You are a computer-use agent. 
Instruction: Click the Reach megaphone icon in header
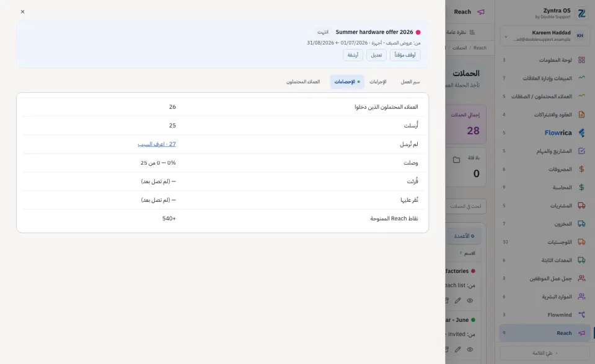pos(481,12)
